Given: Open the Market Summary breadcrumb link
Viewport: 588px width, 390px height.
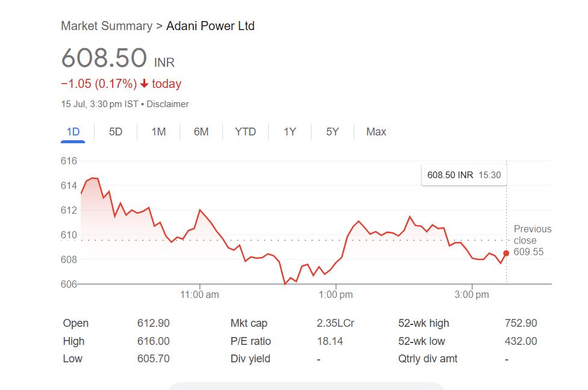Looking at the screenshot, I should [x=107, y=26].
